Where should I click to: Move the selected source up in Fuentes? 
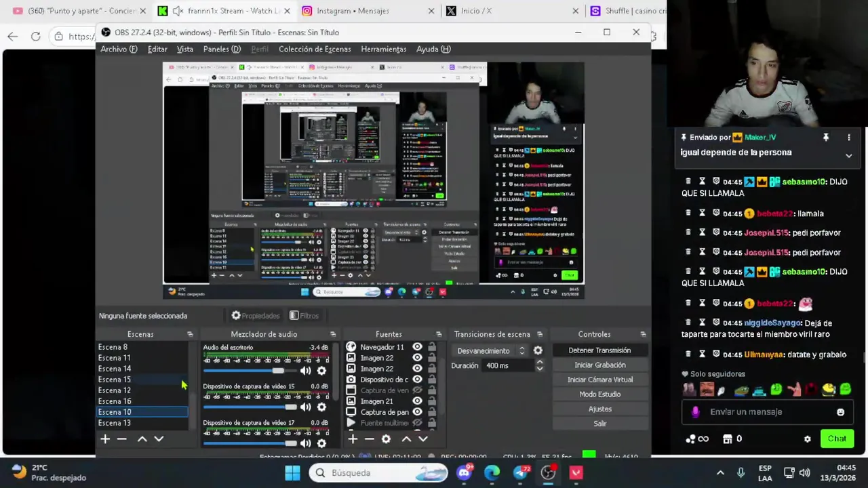click(406, 439)
